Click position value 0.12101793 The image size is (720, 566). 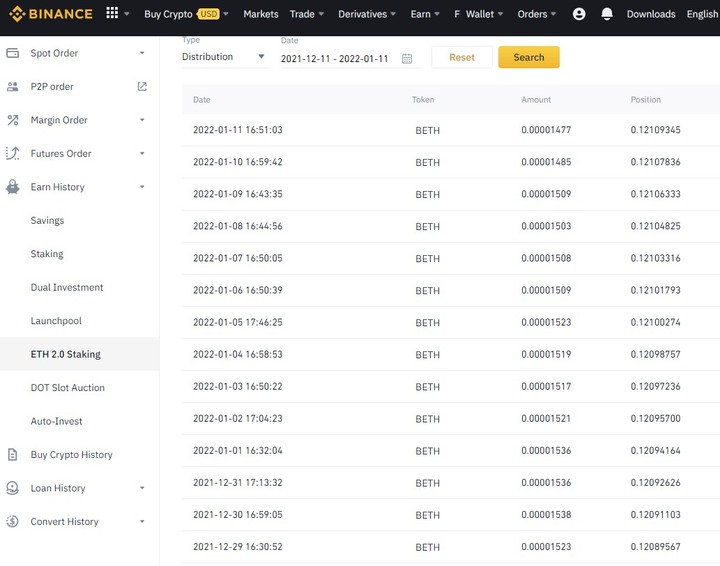655,290
